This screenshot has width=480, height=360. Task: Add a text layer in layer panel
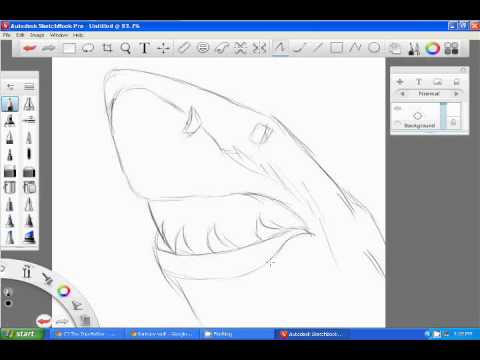[419, 82]
